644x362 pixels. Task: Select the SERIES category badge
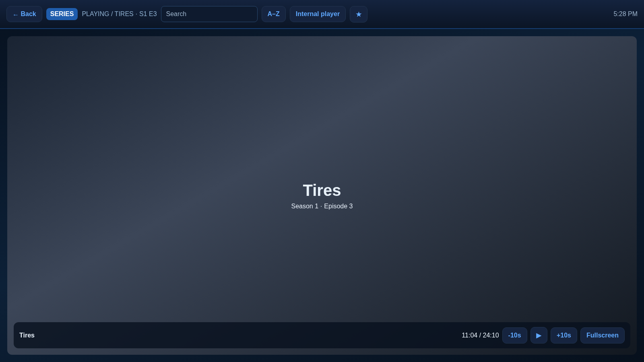pos(62,14)
